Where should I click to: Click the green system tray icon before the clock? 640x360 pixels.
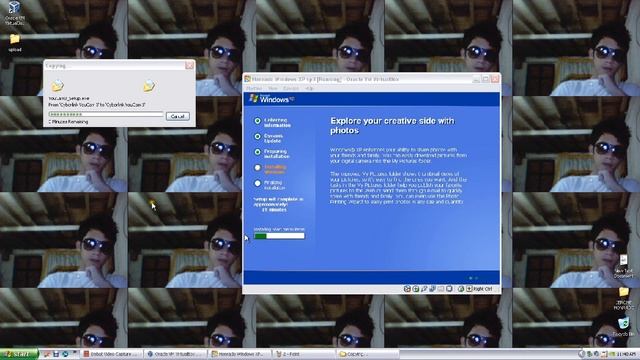point(612,354)
